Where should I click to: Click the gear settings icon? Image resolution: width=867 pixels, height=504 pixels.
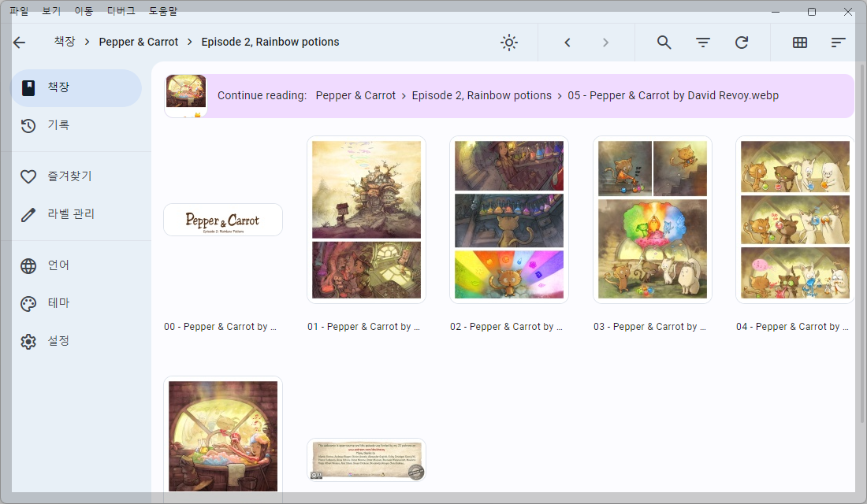pyautogui.click(x=28, y=342)
